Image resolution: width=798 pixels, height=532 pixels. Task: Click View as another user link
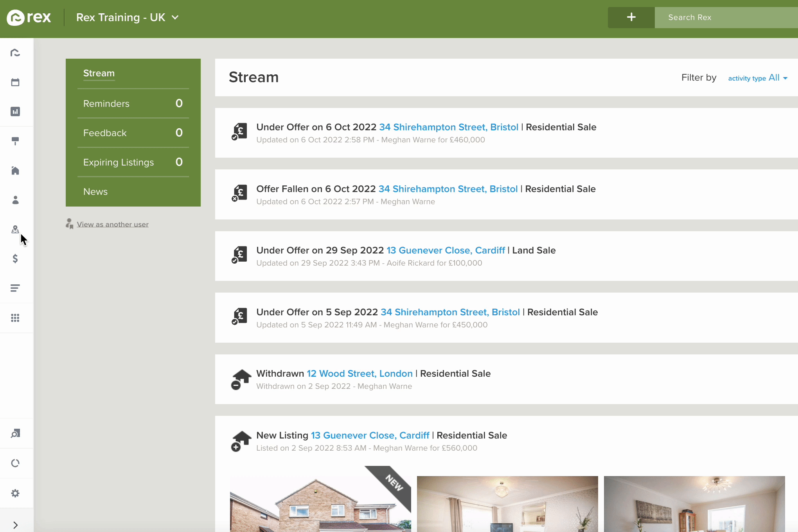click(113, 225)
